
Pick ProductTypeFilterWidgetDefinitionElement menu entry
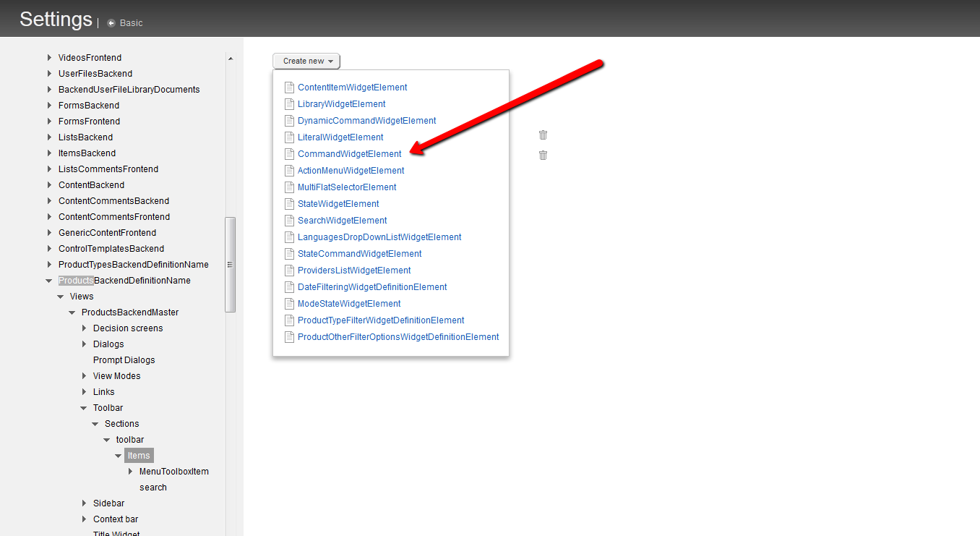coord(380,320)
